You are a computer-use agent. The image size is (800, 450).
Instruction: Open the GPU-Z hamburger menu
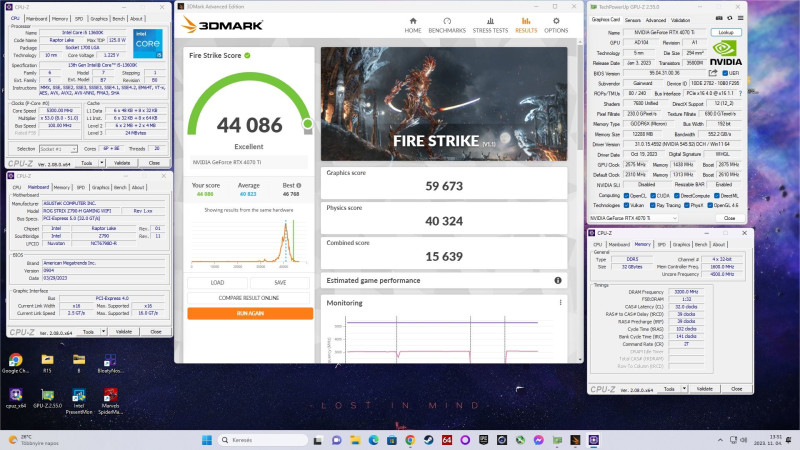(x=740, y=18)
